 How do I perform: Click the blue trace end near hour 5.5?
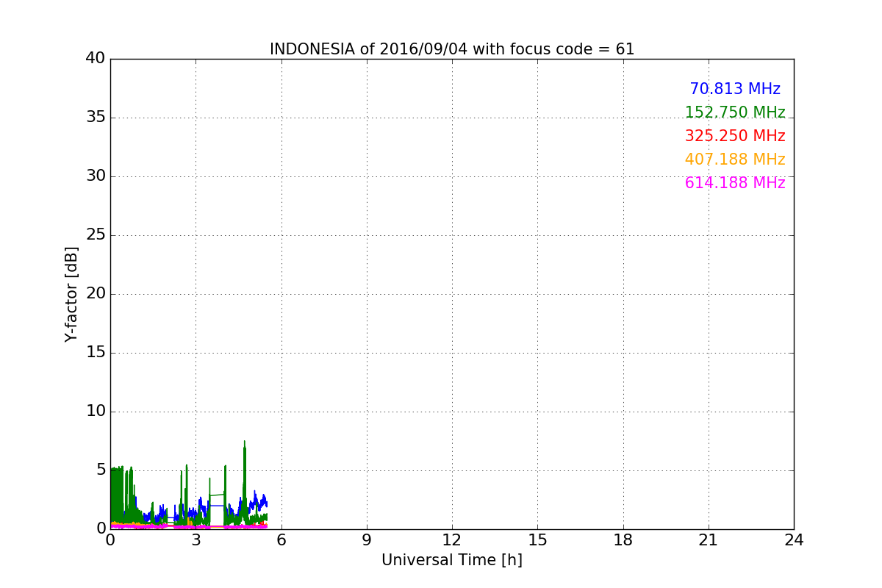pos(266,503)
